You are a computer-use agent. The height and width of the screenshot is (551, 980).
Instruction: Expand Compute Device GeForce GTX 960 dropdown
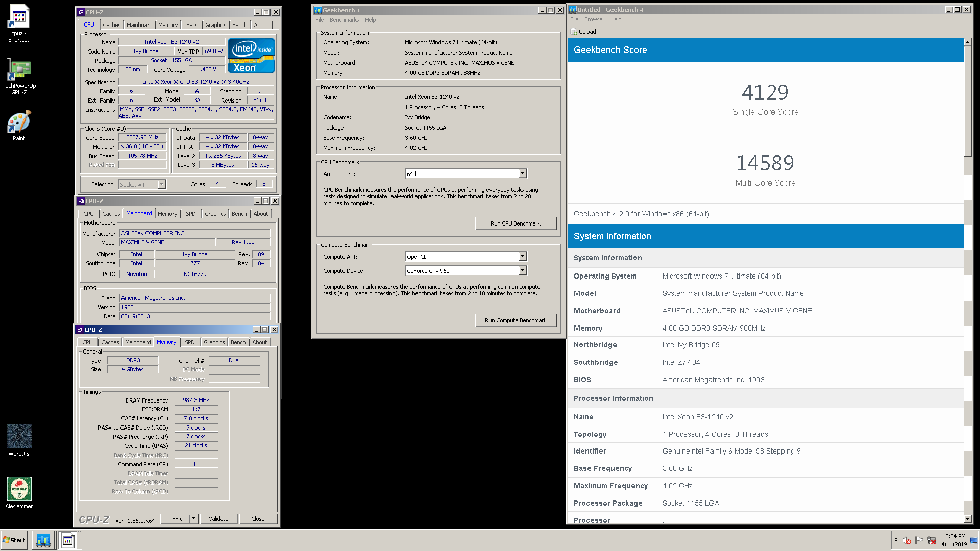(522, 271)
